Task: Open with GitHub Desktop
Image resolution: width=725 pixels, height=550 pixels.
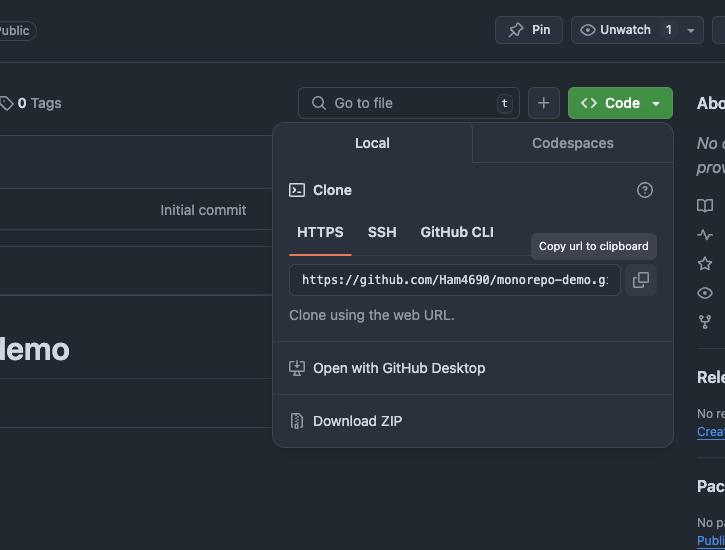Action: (x=473, y=368)
